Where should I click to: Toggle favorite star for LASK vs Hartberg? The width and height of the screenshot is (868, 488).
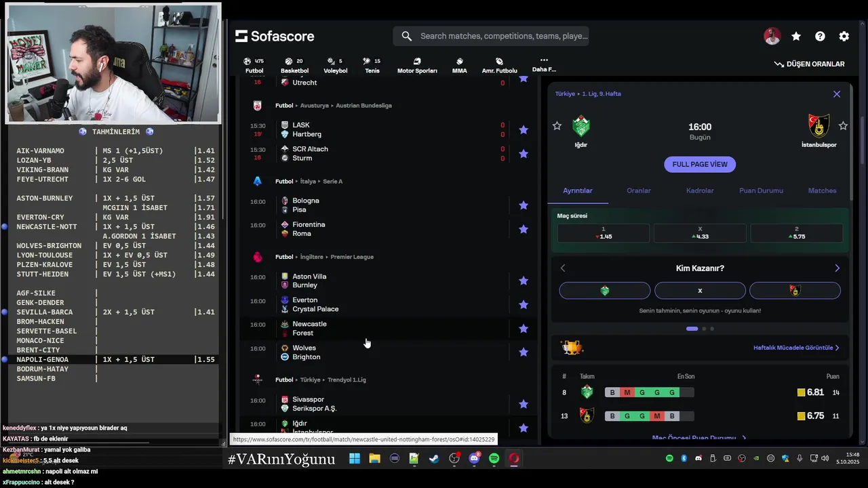pyautogui.click(x=524, y=129)
